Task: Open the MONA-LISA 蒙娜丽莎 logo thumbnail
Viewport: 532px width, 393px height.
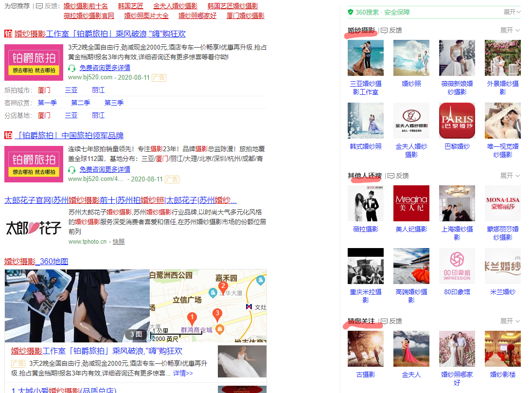Action: click(x=502, y=203)
